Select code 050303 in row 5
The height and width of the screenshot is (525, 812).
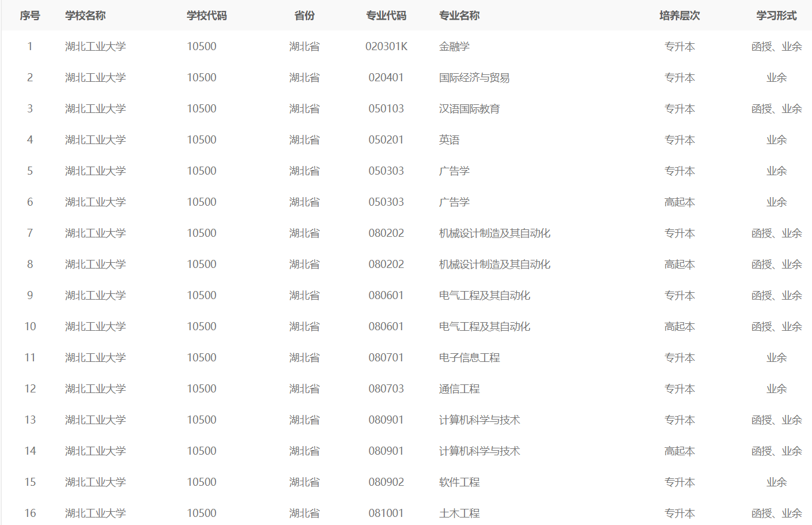tap(386, 171)
